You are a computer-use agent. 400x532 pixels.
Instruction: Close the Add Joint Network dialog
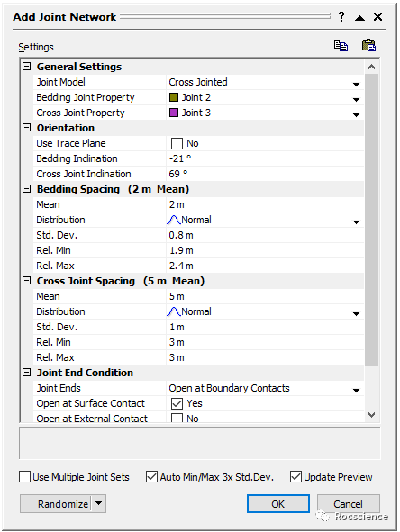[x=377, y=16]
